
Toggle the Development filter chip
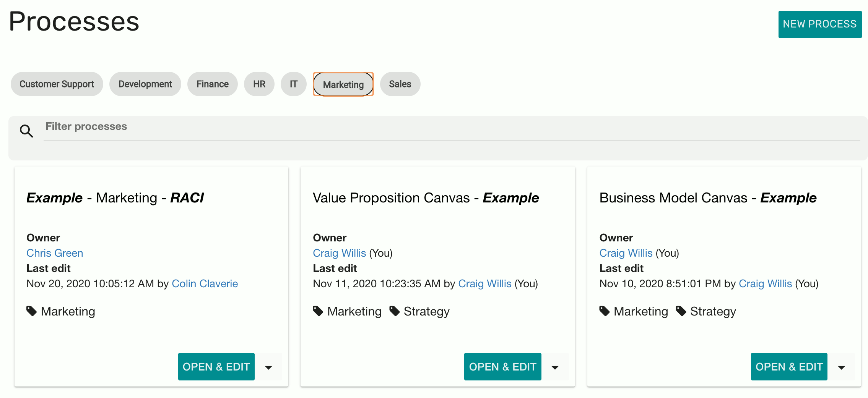click(145, 84)
